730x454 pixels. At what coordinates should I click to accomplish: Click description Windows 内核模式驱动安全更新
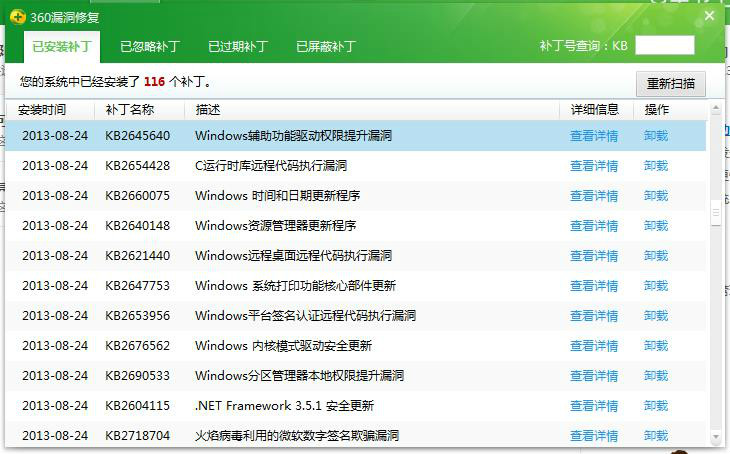284,346
